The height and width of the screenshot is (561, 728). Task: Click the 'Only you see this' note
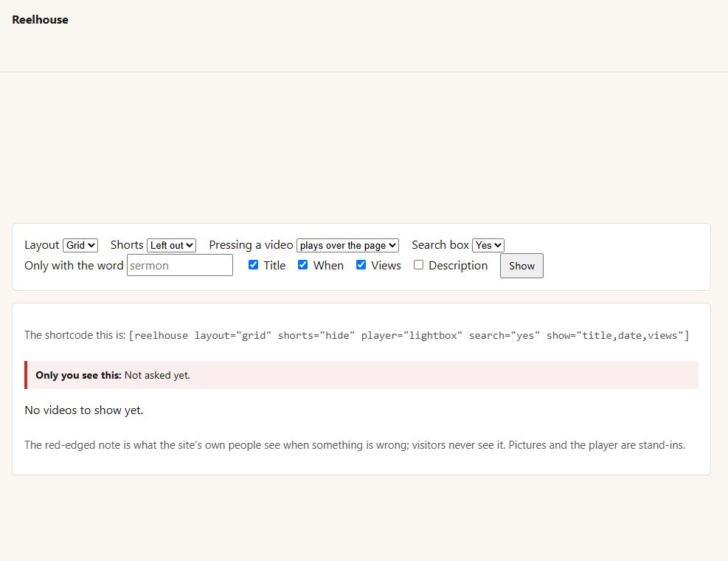(361, 375)
